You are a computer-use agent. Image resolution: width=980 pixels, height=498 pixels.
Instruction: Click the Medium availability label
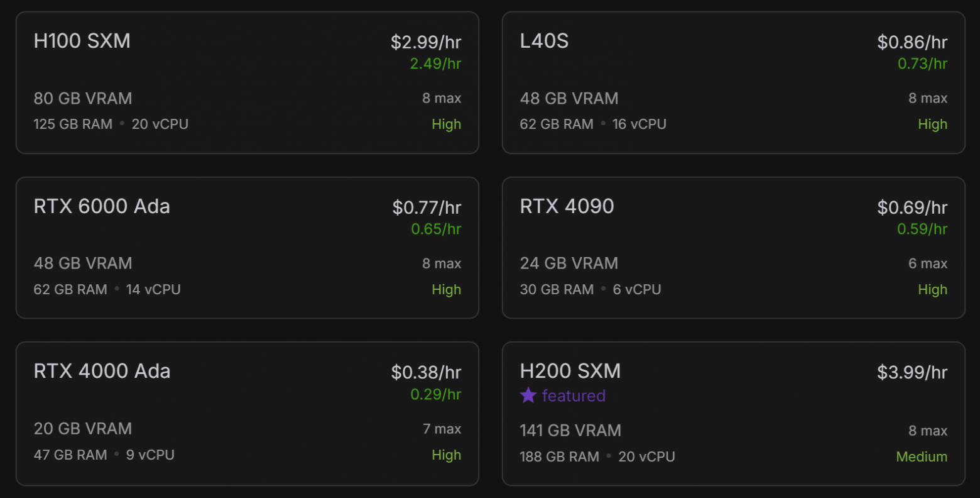(x=922, y=456)
